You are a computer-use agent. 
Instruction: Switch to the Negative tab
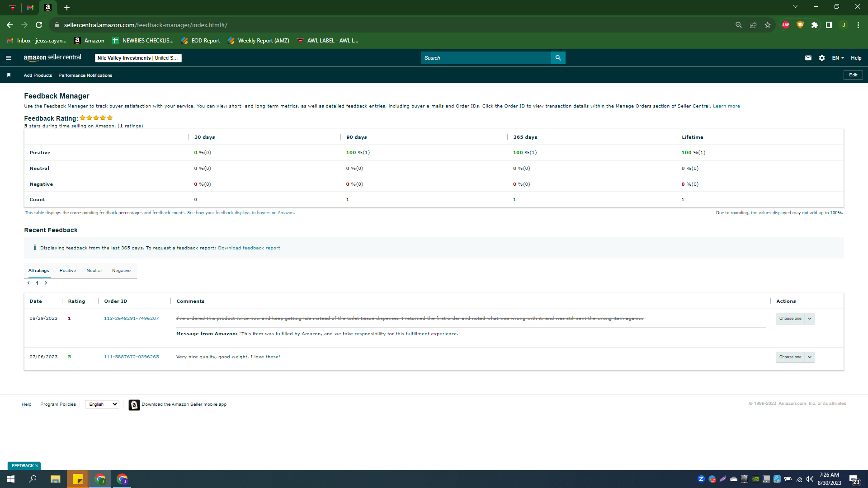(x=121, y=271)
